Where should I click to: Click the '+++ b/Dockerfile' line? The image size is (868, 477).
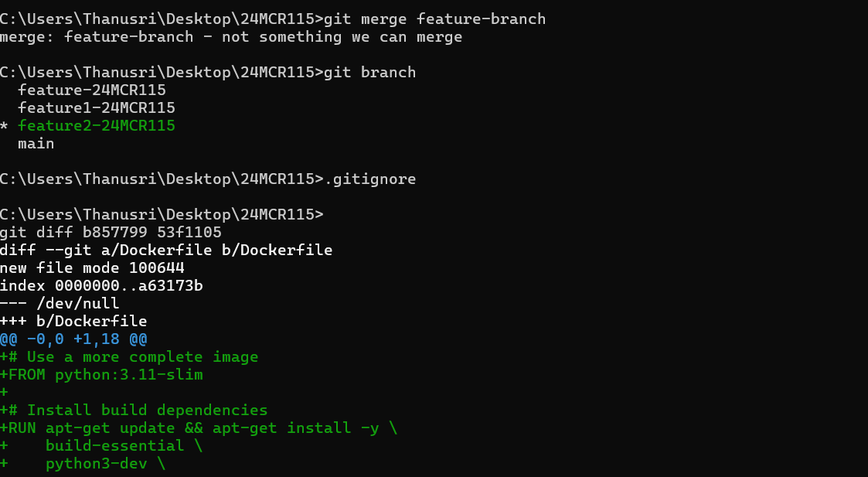(x=73, y=322)
